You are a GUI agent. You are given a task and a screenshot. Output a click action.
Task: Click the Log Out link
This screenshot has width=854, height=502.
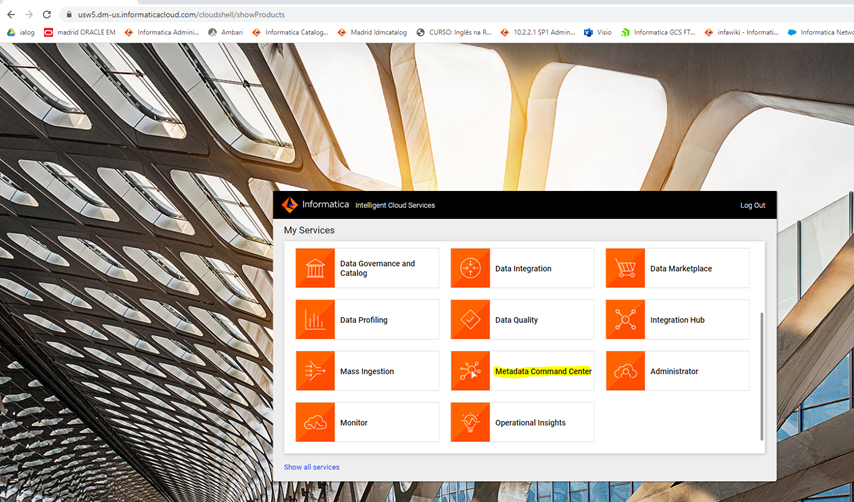pos(752,205)
